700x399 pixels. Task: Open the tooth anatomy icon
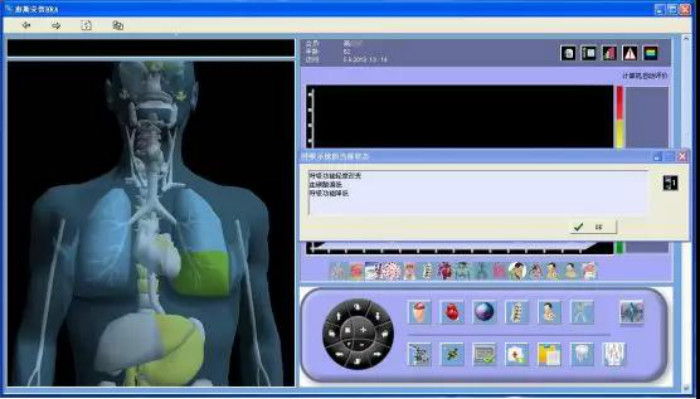[582, 355]
